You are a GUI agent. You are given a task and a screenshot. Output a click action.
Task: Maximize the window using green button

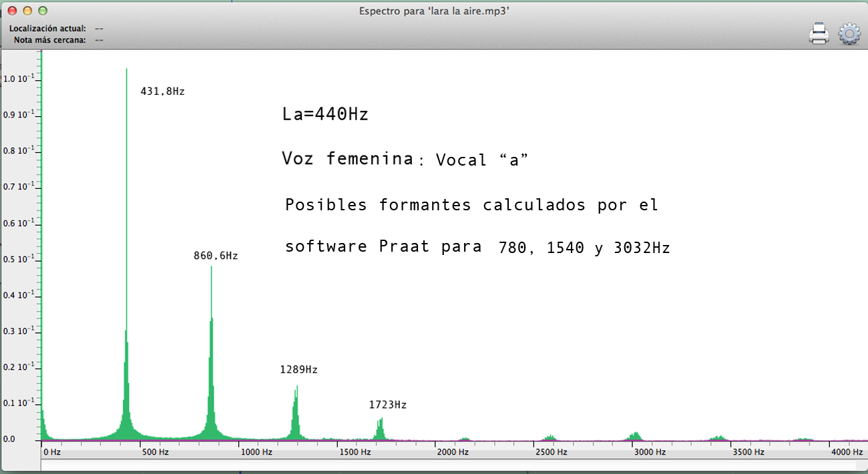click(43, 11)
